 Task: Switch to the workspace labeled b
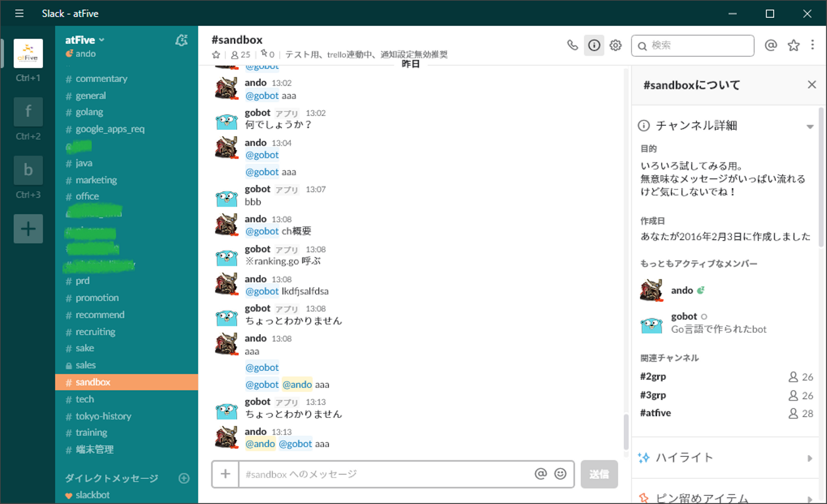point(28,170)
